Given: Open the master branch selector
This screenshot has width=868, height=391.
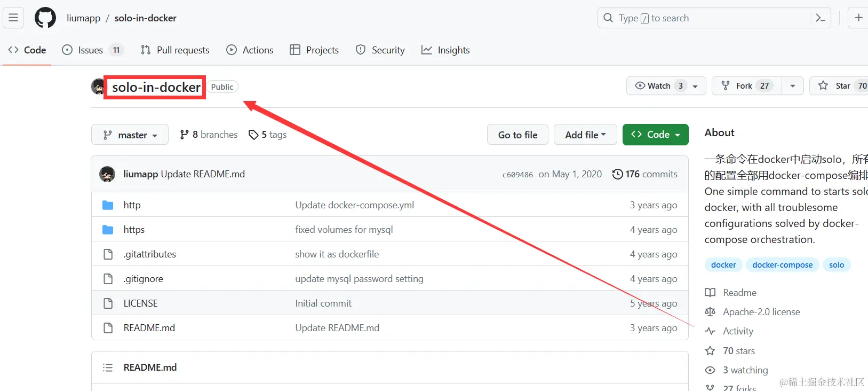Looking at the screenshot, I should (130, 135).
